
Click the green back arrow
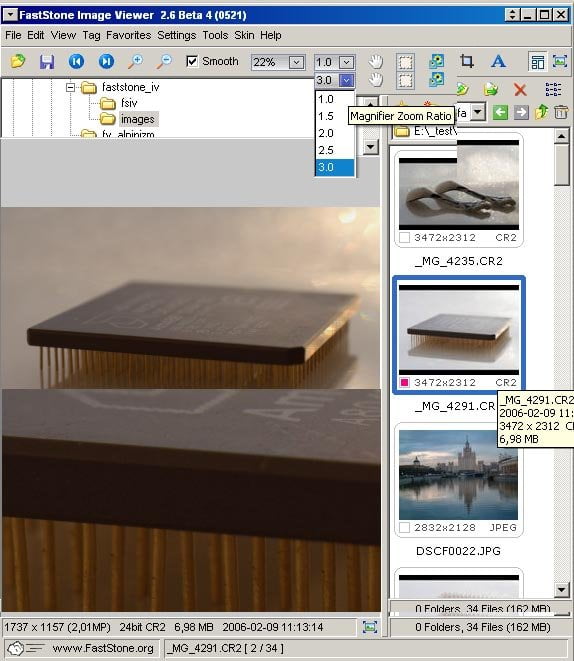click(500, 112)
